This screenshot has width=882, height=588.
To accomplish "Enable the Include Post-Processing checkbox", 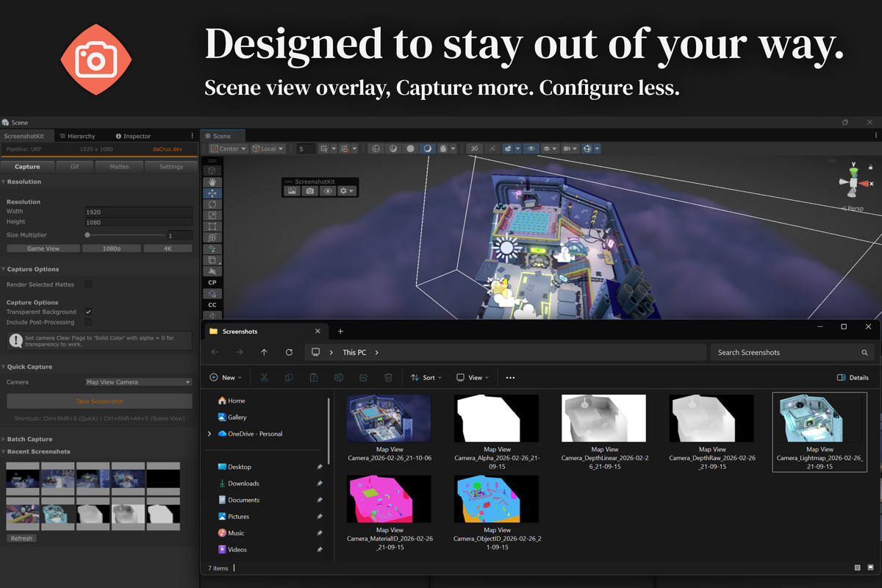I will [88, 322].
